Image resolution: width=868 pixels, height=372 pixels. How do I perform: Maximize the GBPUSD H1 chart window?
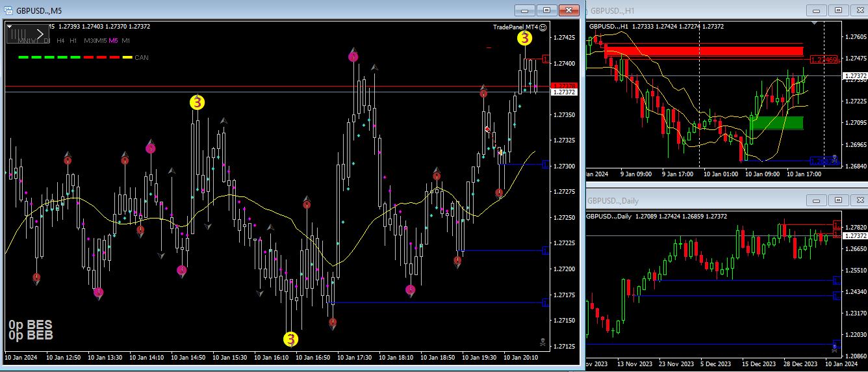tap(837, 10)
